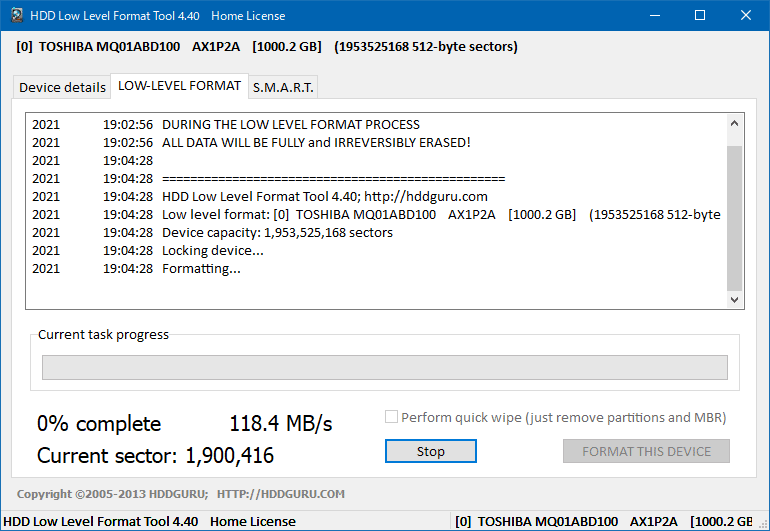Click the '0% complete' text

(x=99, y=423)
